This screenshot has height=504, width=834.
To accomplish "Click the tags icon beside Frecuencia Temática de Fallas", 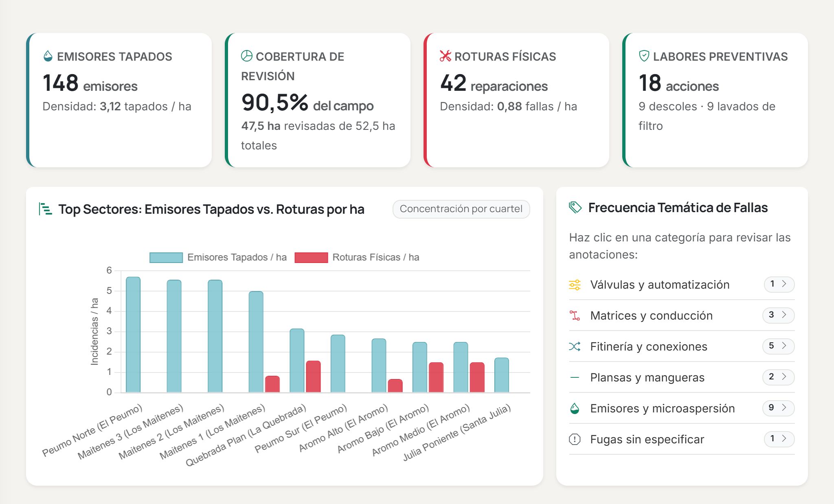I will [575, 208].
